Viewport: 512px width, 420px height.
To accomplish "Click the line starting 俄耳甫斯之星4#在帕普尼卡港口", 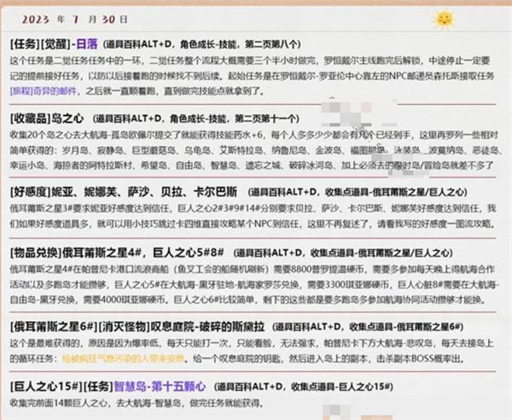I will tap(252, 269).
